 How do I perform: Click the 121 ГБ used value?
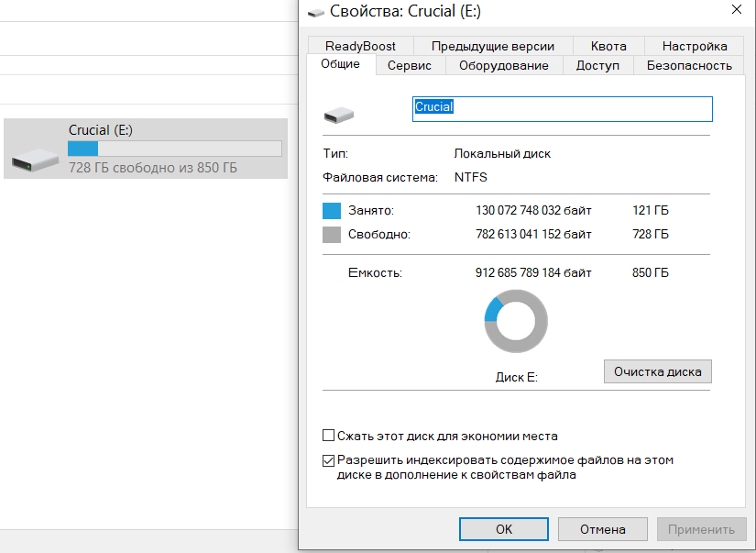[x=651, y=210]
